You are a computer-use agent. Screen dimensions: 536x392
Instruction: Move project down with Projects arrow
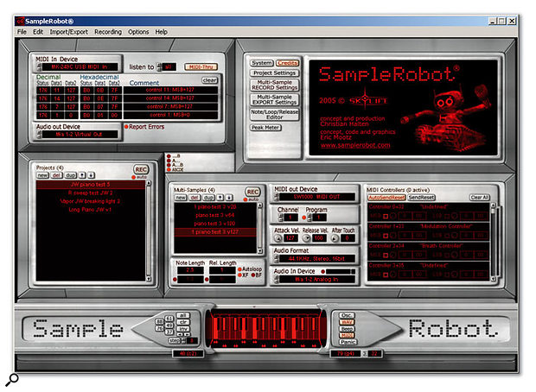click(x=91, y=175)
